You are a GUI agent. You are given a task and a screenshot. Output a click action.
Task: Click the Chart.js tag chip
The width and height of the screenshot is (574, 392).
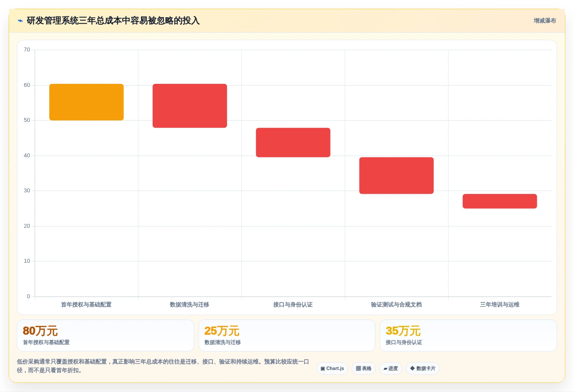(332, 369)
